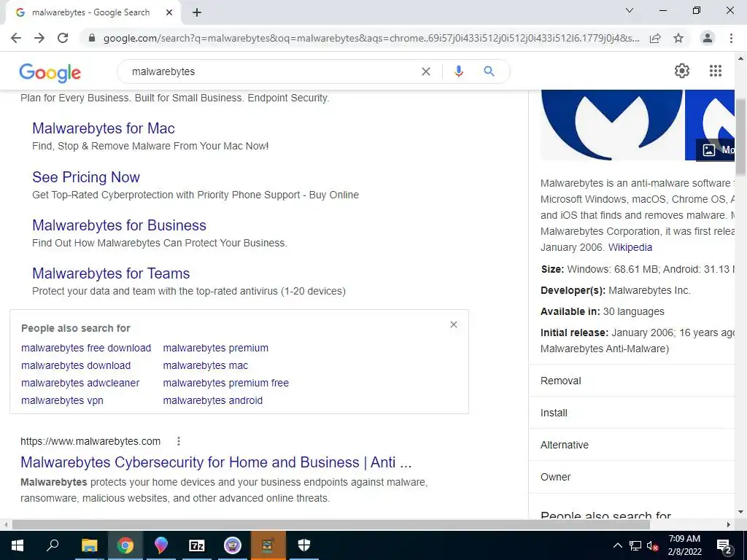Screen dimensions: 747x560
Task: Open a new tab with the plus icon
Action: pyautogui.click(x=197, y=12)
